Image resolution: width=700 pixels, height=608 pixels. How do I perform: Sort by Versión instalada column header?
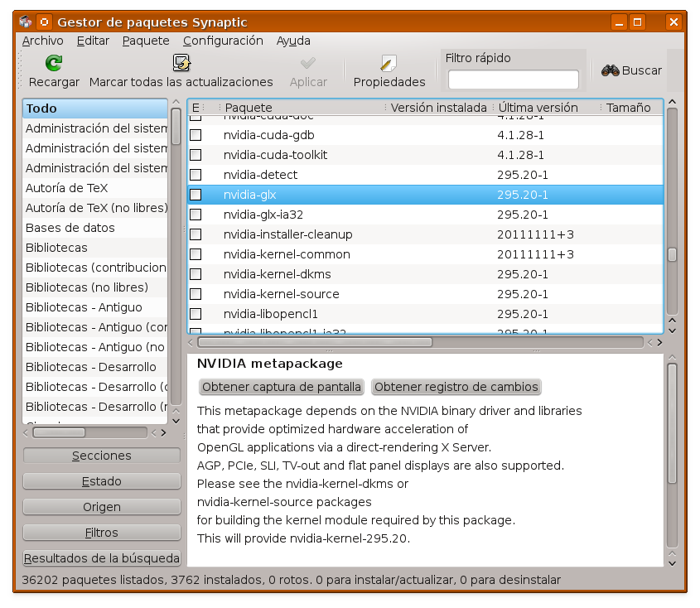(x=438, y=108)
